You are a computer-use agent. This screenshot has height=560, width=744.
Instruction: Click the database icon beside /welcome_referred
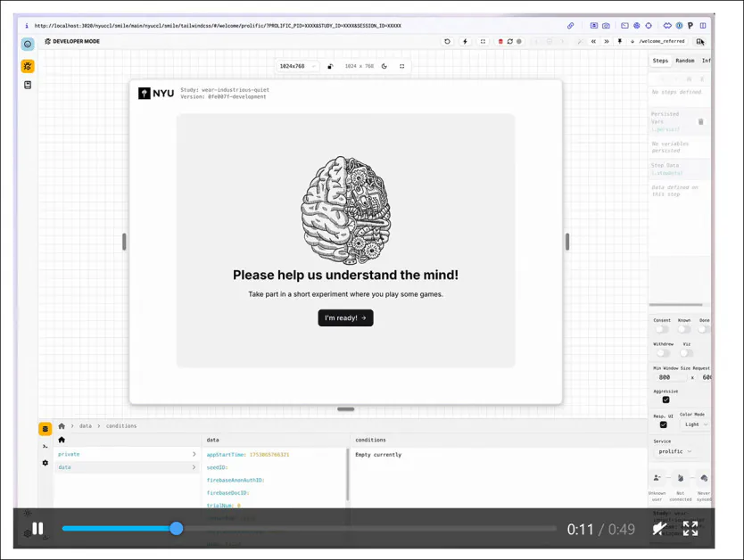pos(700,41)
